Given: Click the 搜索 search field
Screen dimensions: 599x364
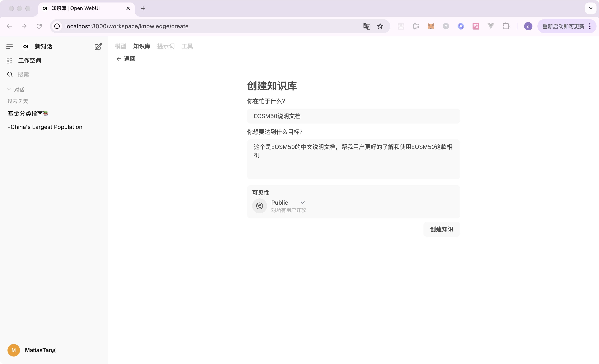Looking at the screenshot, I should pyautogui.click(x=23, y=74).
